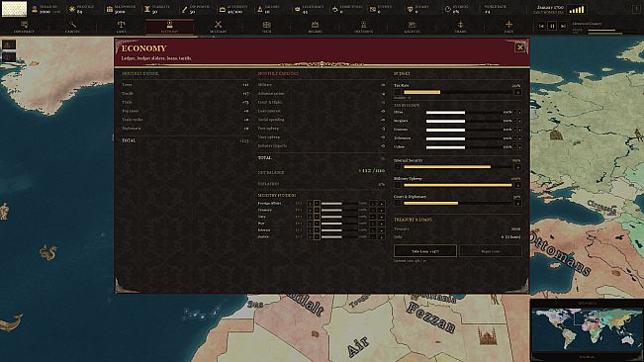Screen dimensions: 644x362
Task: Click the Income icon in top bar
Action: pos(259,9)
